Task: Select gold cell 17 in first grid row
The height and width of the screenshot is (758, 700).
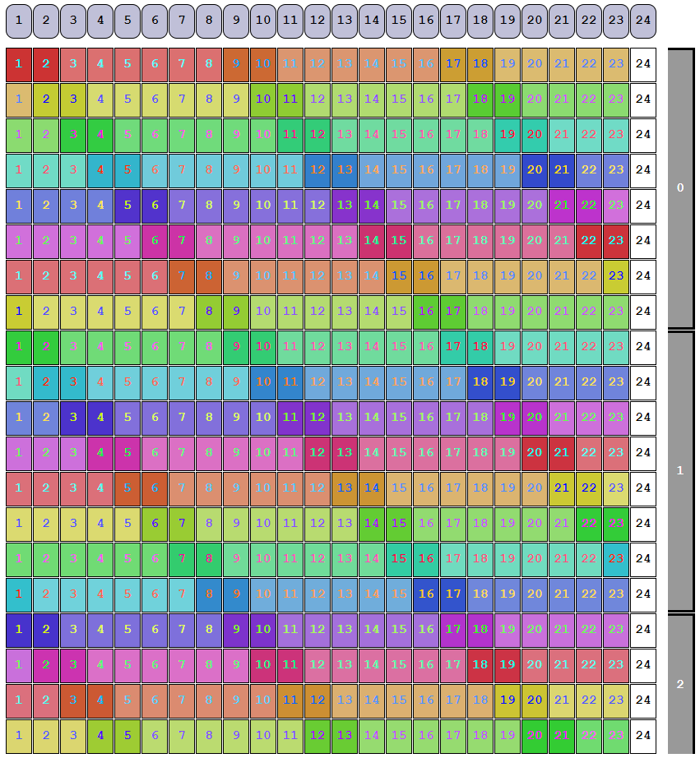Action: [453, 64]
